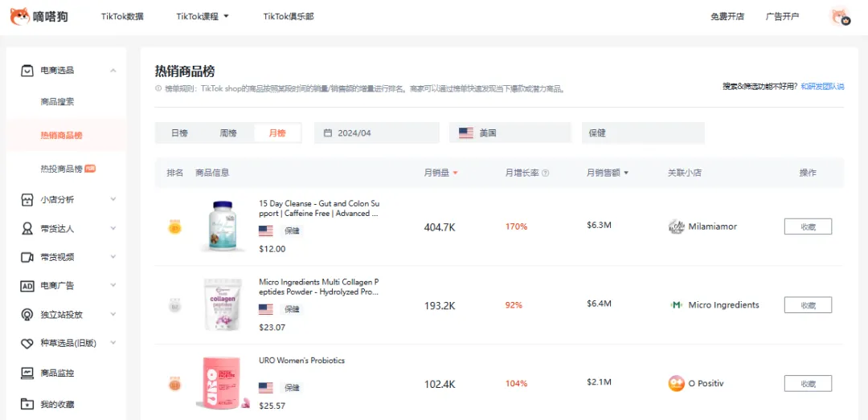The width and height of the screenshot is (868, 420).
Task: Click the 种草选品 heart icon
Action: coord(27,344)
